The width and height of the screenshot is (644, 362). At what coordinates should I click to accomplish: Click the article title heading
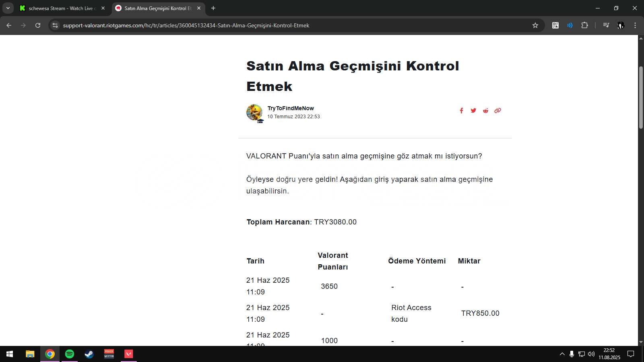353,76
